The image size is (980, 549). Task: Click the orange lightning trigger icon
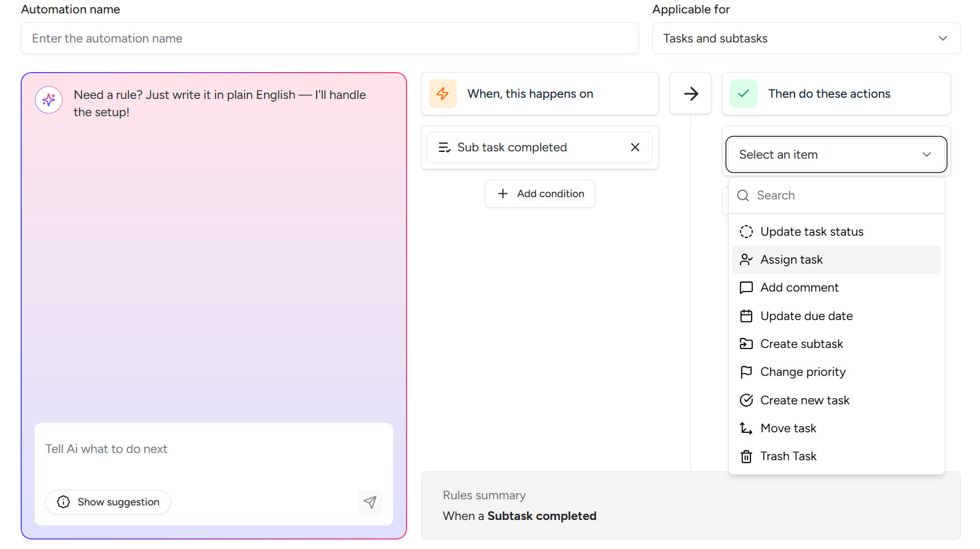click(443, 94)
